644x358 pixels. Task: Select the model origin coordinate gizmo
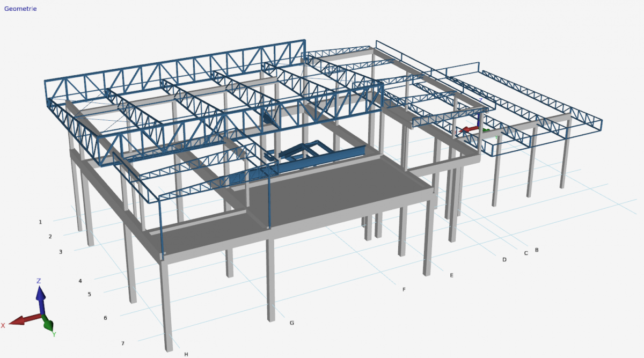tap(473, 129)
